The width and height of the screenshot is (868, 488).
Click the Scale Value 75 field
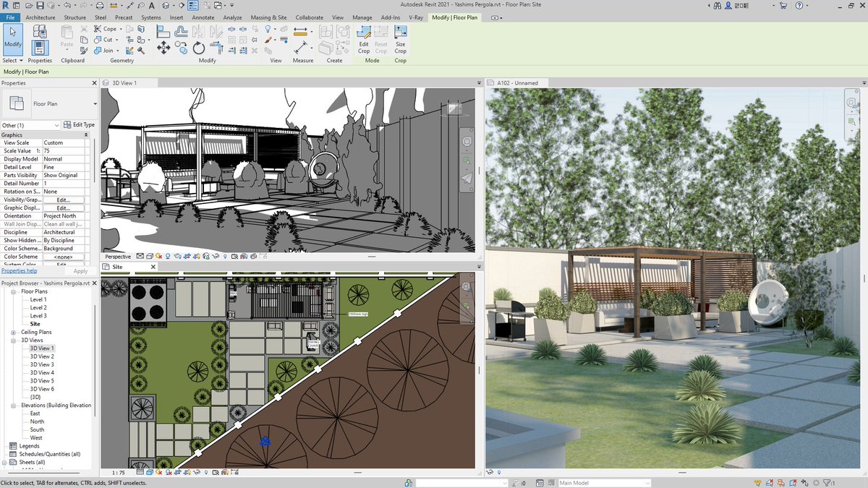[x=65, y=151]
